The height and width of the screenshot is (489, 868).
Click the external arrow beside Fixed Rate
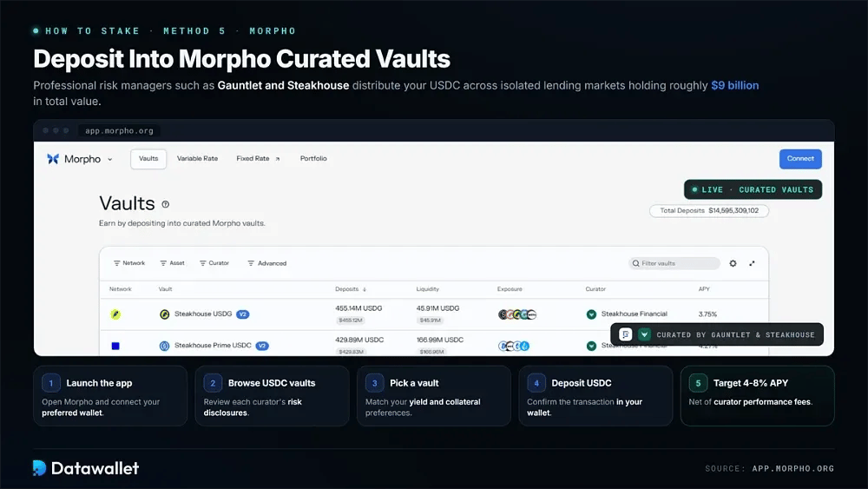coord(278,159)
